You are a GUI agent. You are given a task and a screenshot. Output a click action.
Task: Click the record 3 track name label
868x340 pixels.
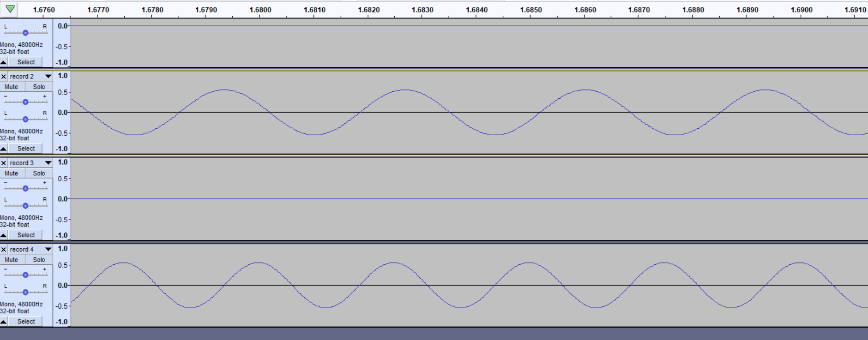click(x=22, y=163)
